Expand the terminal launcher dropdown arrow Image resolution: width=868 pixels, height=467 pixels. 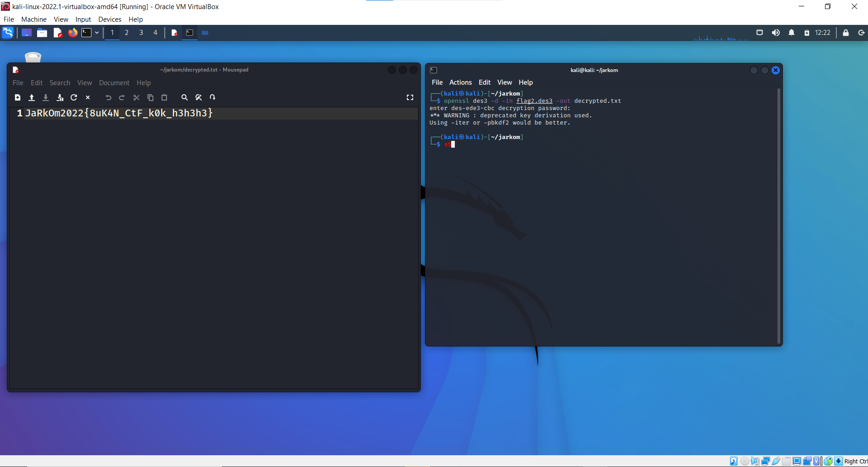pos(97,33)
